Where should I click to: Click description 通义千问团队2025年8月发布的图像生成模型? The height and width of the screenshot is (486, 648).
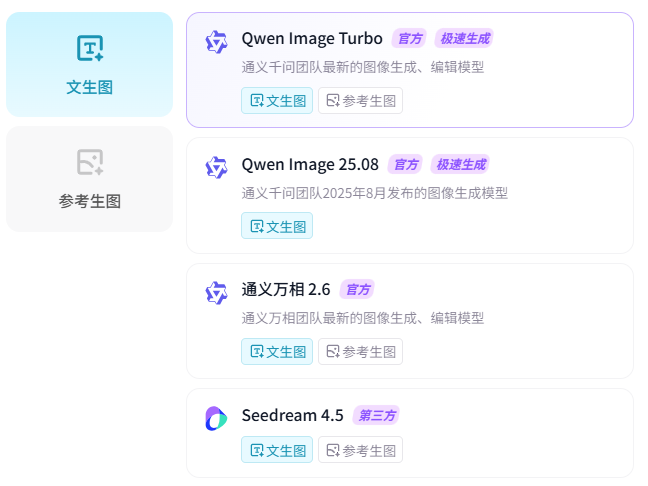(x=375, y=193)
